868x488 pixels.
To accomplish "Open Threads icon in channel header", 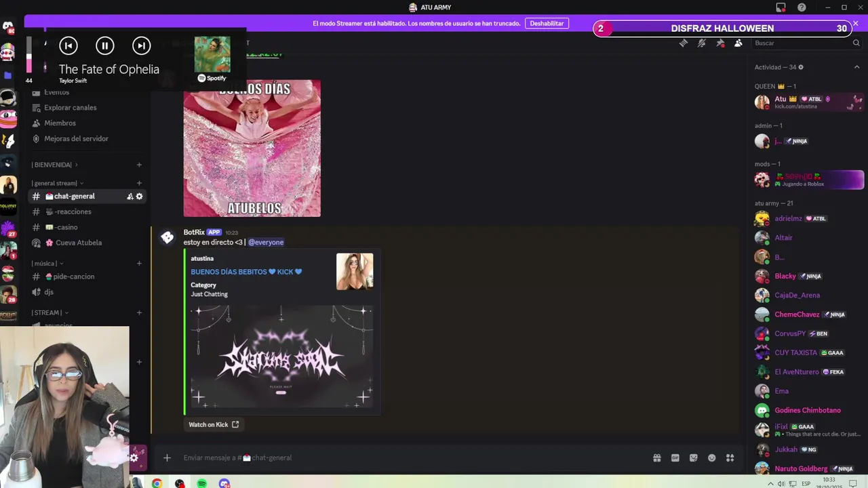I will pyautogui.click(x=684, y=43).
